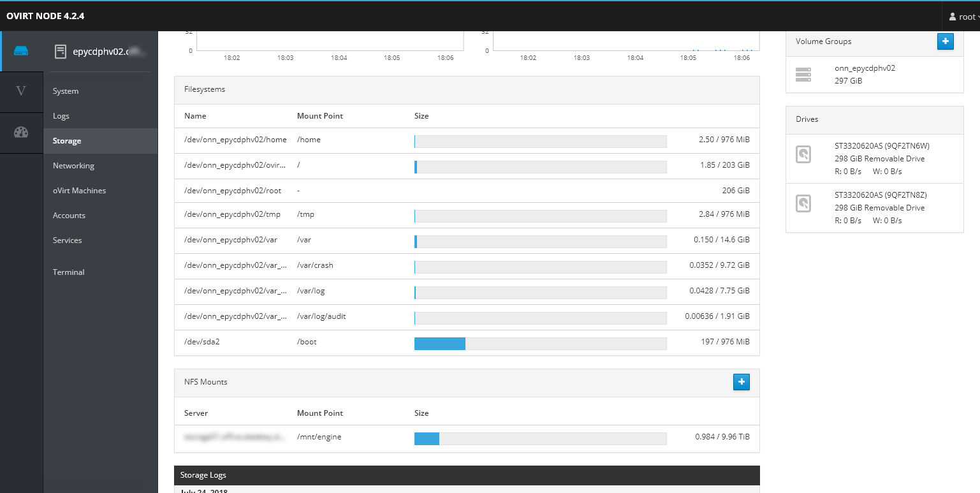Open the Virtualization V icon in left rail
Image resolution: width=980 pixels, height=493 pixels.
click(21, 91)
